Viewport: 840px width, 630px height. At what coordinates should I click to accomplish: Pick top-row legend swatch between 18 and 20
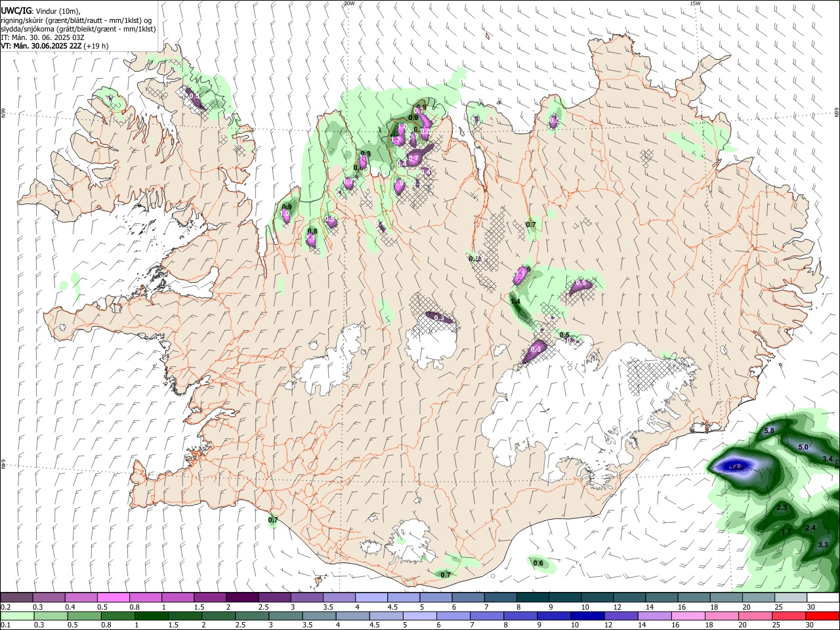[726, 598]
